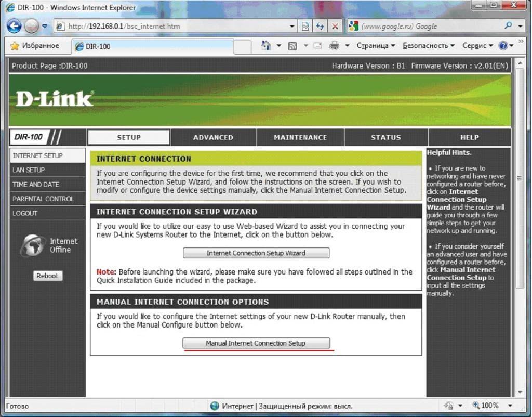Click the Helpful Hints heading
This screenshot has width=532, height=417.
tap(449, 153)
